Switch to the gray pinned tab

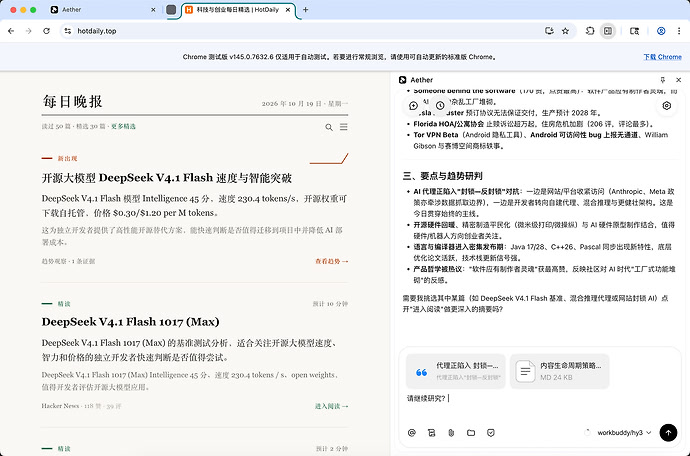coord(171,10)
